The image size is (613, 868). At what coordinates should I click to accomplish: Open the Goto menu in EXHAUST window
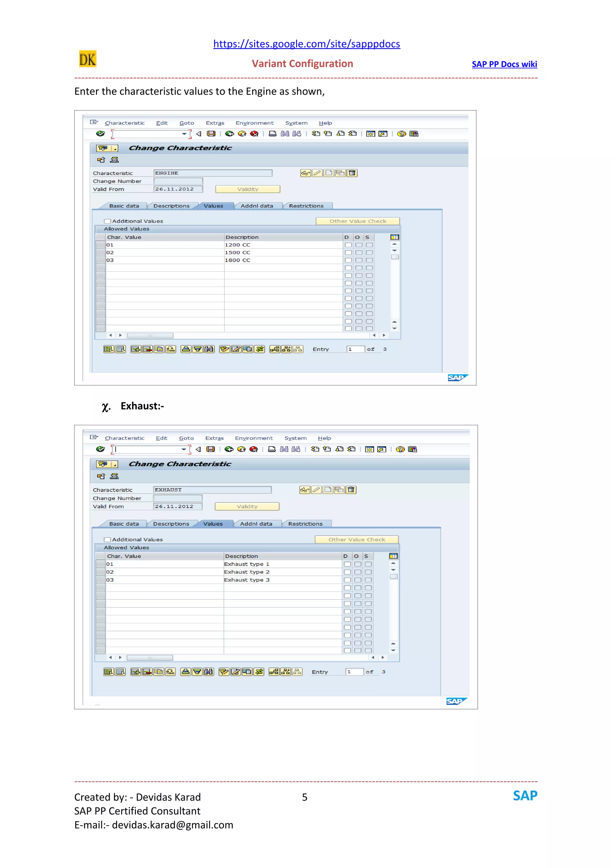point(186,438)
